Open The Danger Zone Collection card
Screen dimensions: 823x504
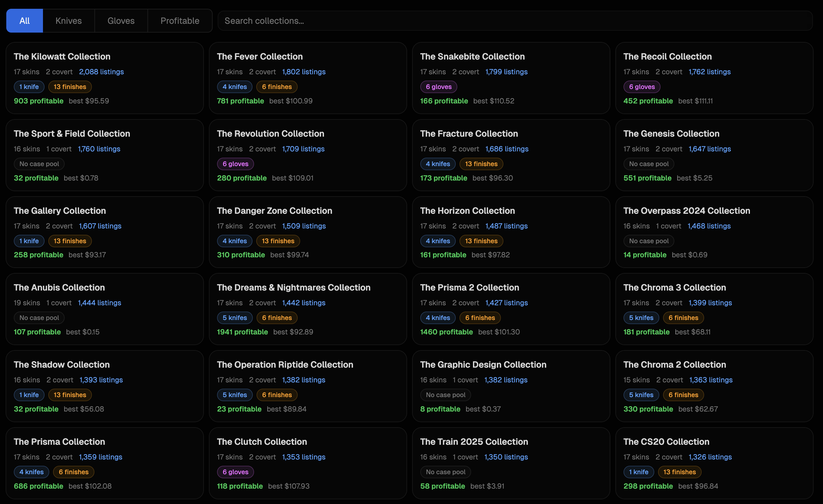coord(274,211)
